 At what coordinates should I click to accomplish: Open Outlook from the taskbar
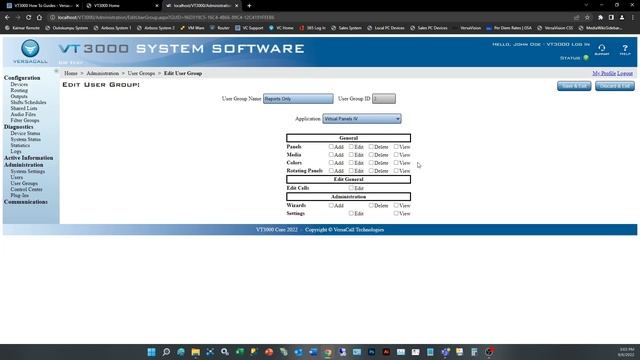[298, 352]
